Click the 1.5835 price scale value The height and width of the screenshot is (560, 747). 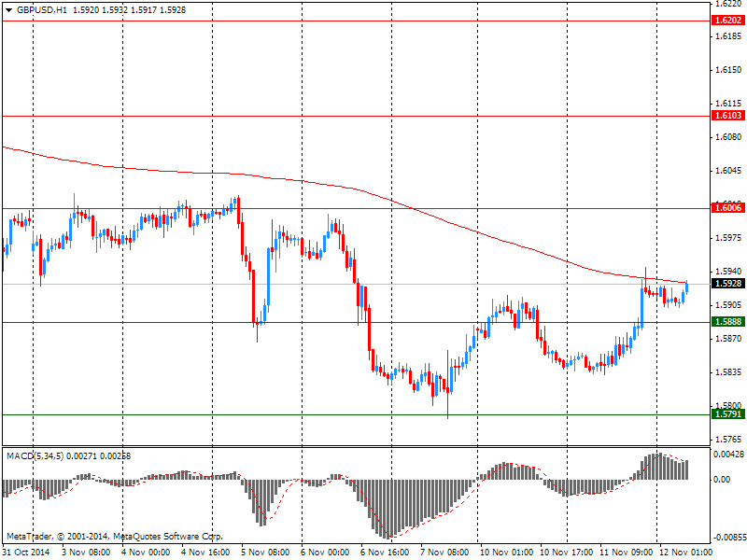coord(728,371)
